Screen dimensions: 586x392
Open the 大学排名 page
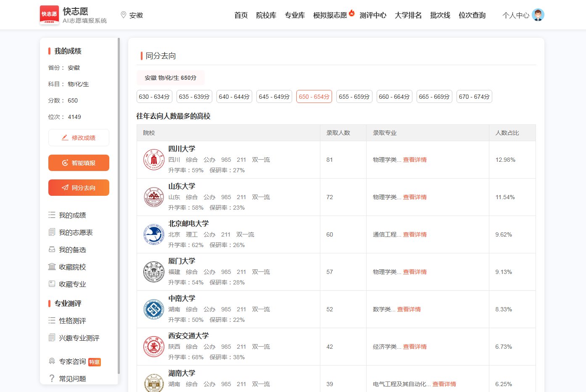[x=408, y=15]
